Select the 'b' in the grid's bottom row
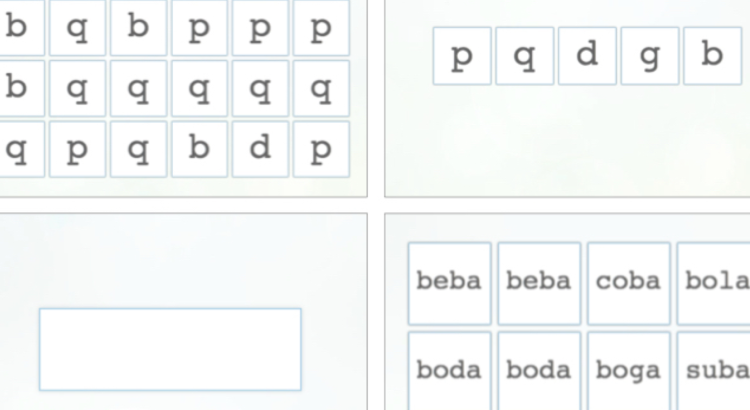 click(x=199, y=149)
